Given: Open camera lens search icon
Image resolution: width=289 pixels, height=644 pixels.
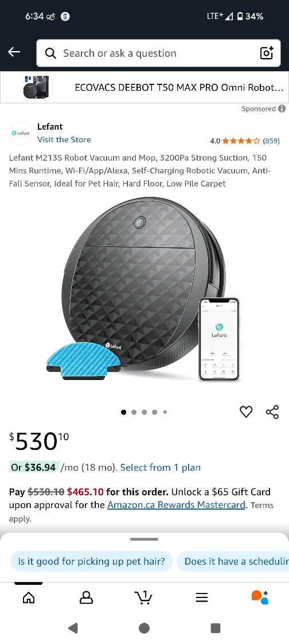Looking at the screenshot, I should pos(267,53).
